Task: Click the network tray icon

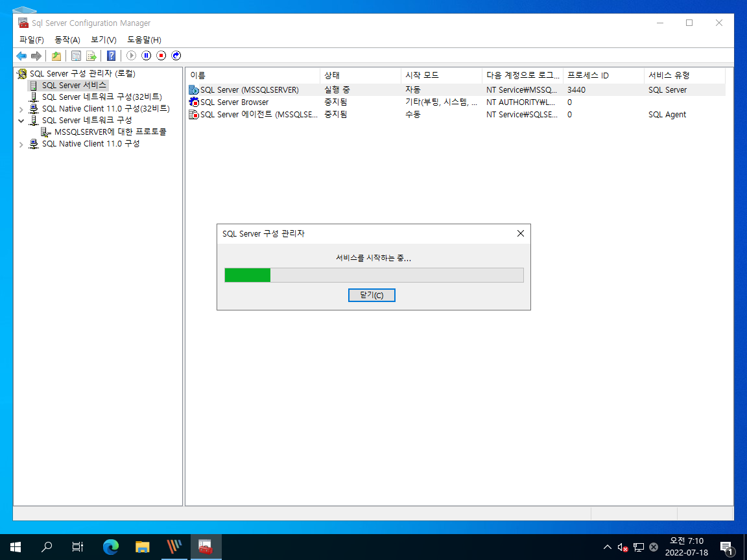Action: coord(639,548)
